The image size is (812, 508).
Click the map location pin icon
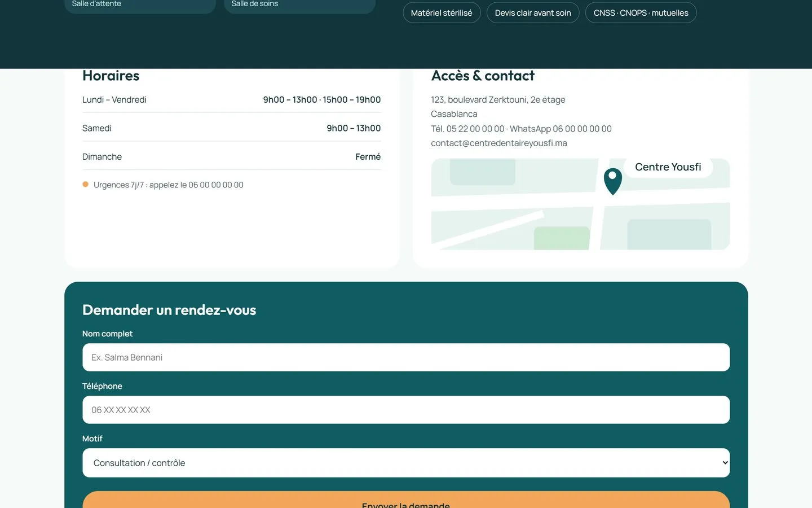click(613, 181)
